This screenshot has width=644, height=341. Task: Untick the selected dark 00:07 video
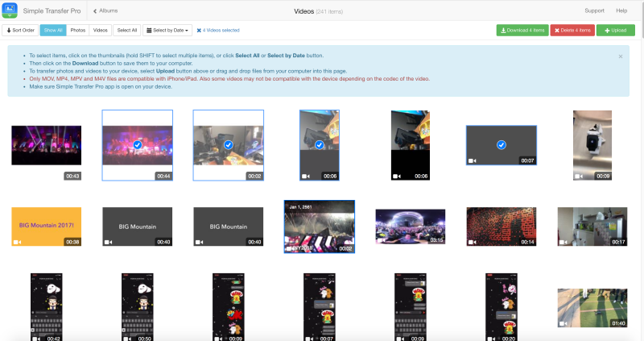[x=501, y=145]
